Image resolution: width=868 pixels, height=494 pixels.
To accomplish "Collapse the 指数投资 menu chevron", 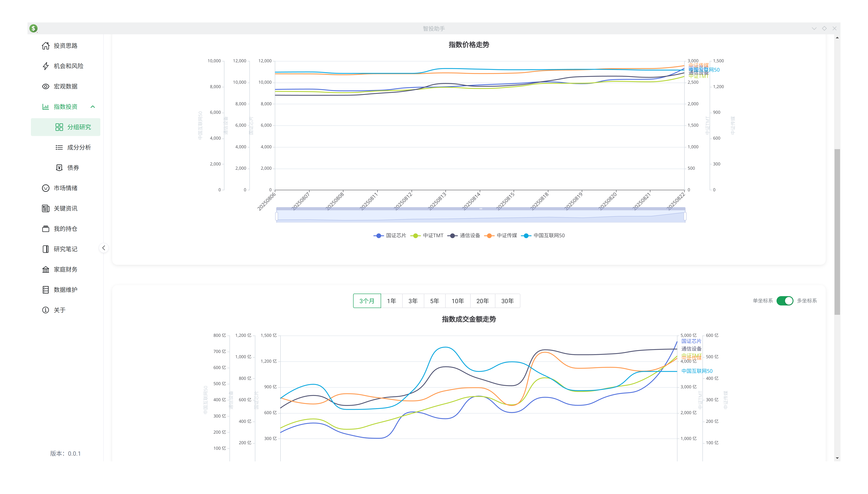I will (x=93, y=107).
